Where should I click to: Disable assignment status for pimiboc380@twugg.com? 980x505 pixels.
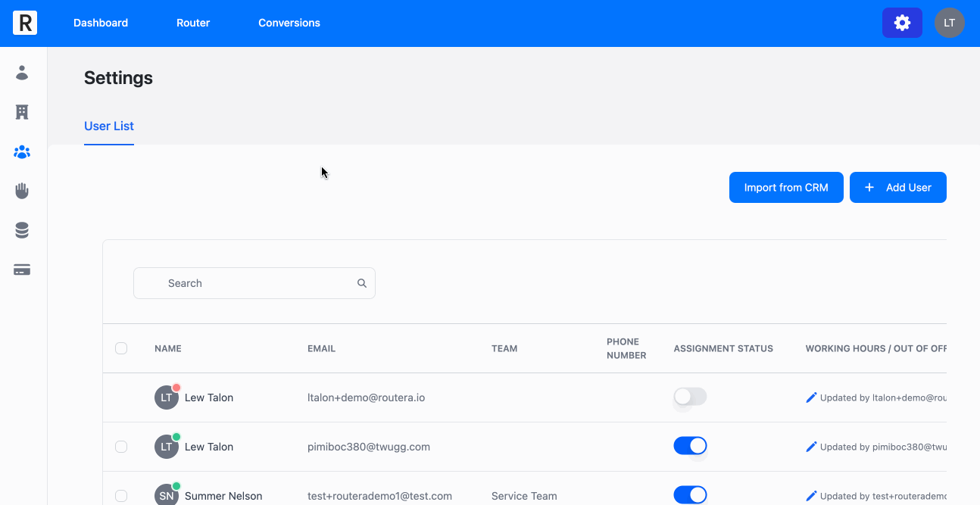coord(690,446)
